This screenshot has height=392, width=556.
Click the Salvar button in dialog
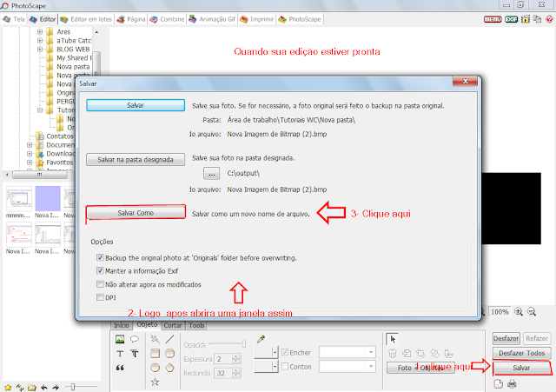136,105
